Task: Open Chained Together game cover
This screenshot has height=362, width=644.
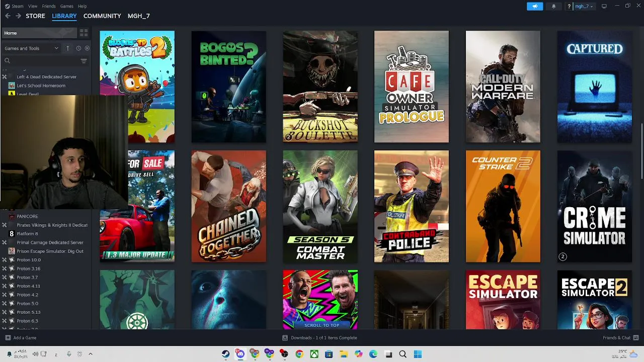Action: pyautogui.click(x=229, y=206)
